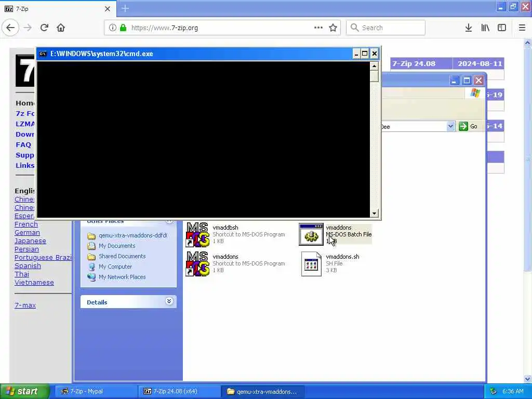Open the Thai language link
This screenshot has width=532, height=399.
coord(22,274)
